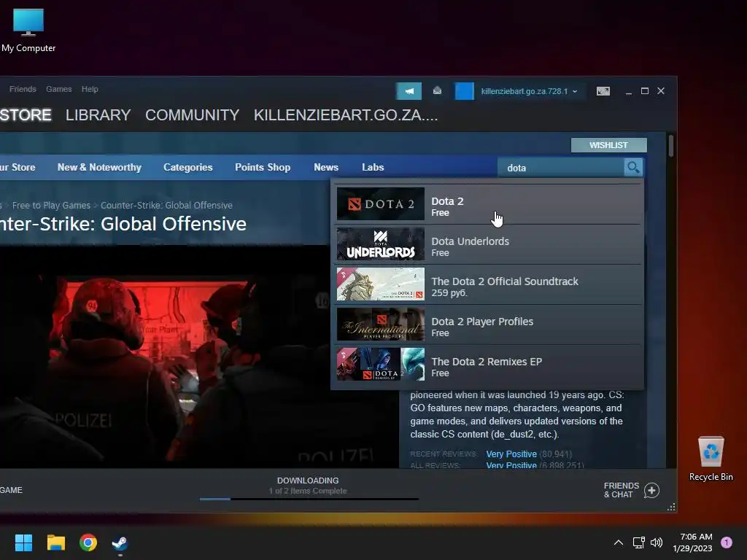Open the Help menu
The image size is (747, 560).
tap(90, 89)
